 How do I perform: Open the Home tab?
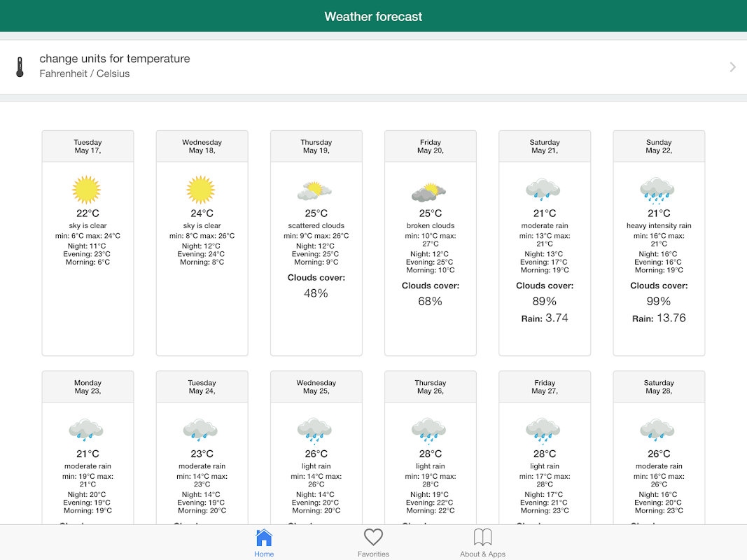[263, 543]
